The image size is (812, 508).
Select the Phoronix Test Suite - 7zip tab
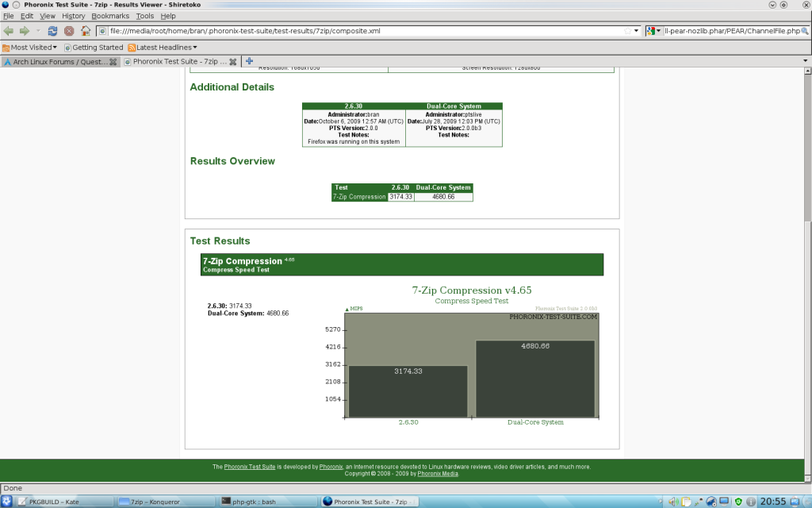click(x=182, y=61)
